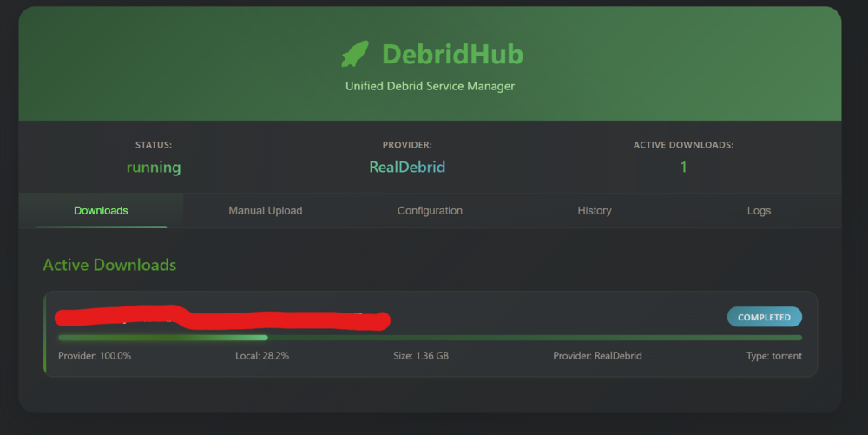Select the RealDebrid provider value

[x=407, y=167]
